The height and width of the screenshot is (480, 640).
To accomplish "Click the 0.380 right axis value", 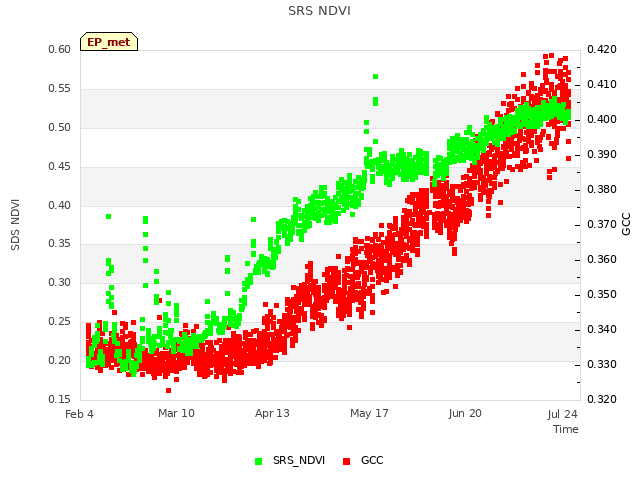I will coord(602,189).
